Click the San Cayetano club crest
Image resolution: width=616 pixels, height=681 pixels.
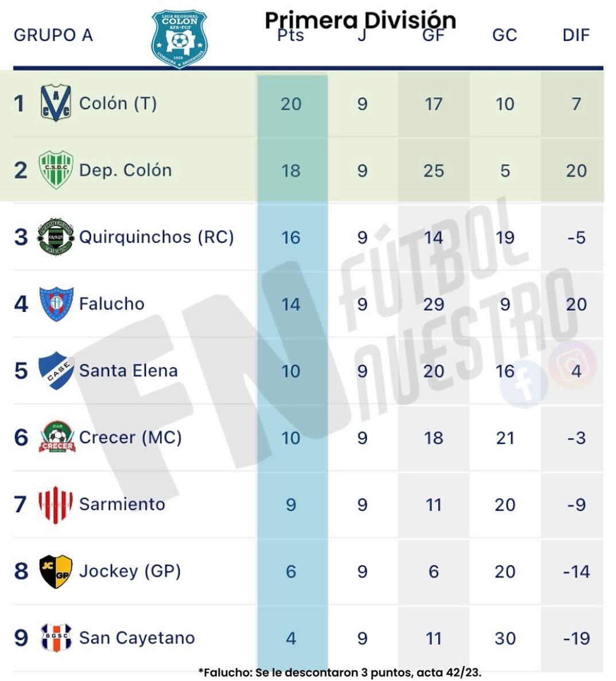coord(56,637)
